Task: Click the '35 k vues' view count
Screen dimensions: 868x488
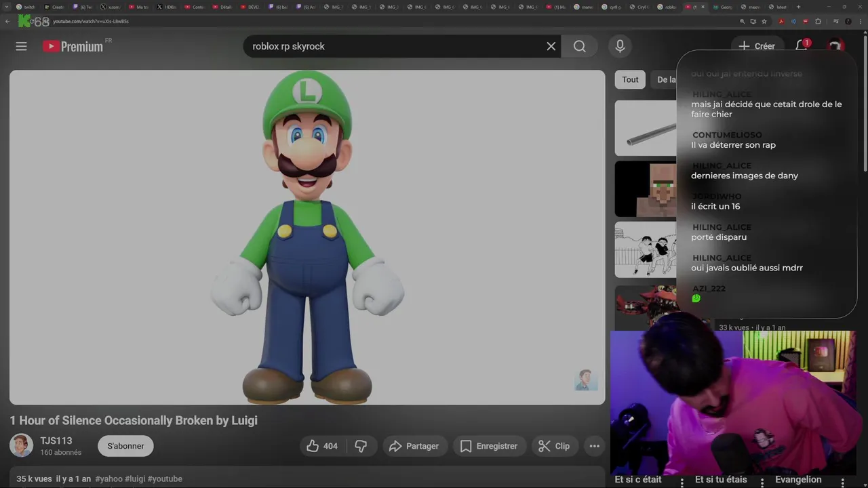Action: [x=34, y=479]
